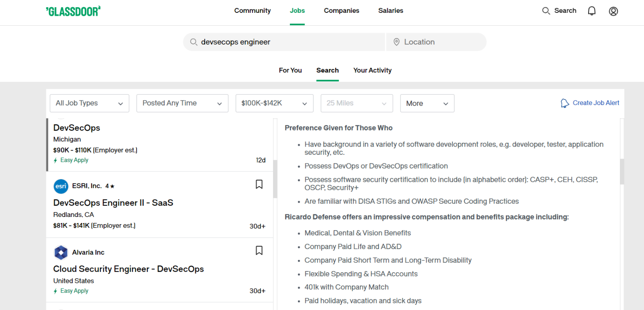
Task: Click the ESRI, Inc. company name
Action: pyautogui.click(x=87, y=186)
